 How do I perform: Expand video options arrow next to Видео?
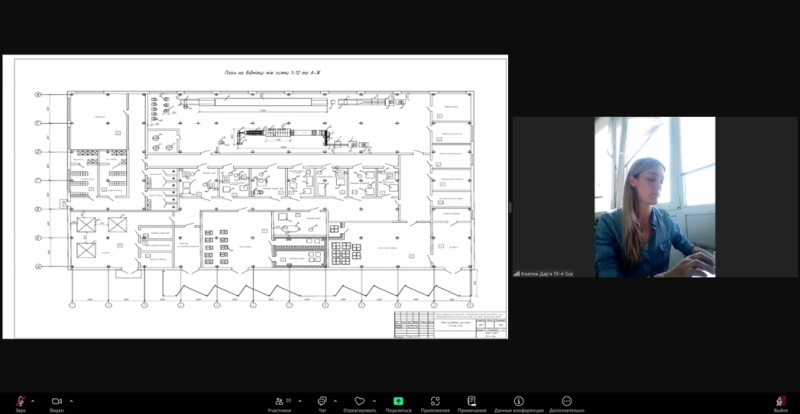click(71, 401)
